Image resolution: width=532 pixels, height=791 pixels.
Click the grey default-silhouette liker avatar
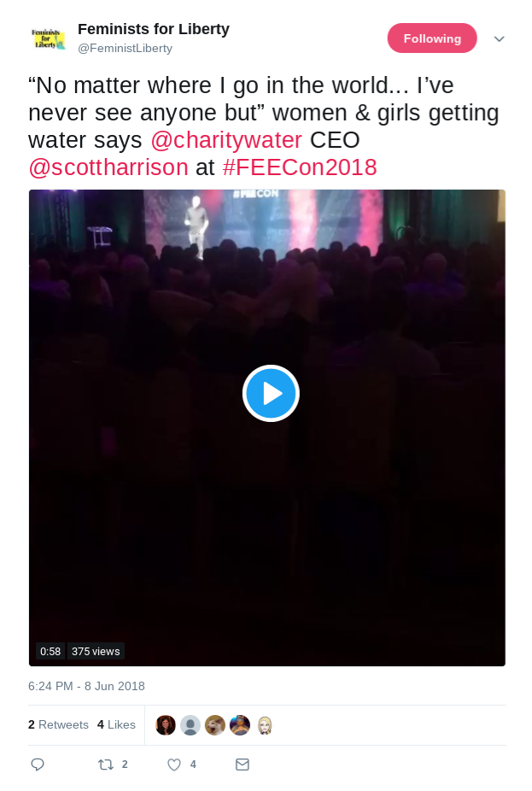190,725
